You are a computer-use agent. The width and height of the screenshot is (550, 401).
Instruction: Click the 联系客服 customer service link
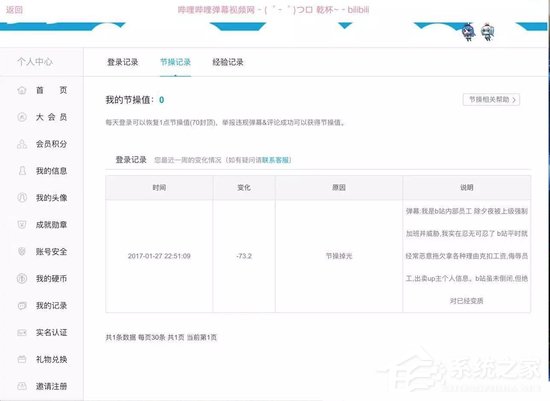(276, 160)
